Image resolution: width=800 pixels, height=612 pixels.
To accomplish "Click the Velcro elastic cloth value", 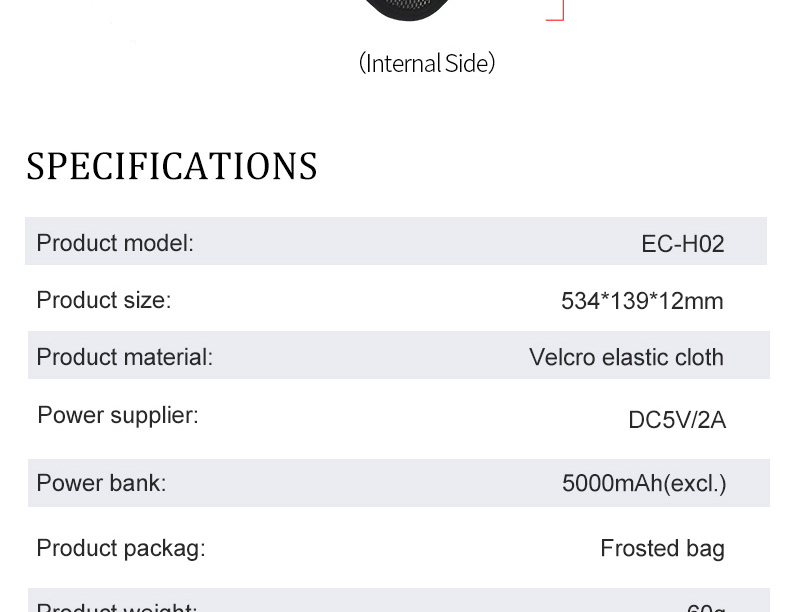I will click(x=627, y=357).
